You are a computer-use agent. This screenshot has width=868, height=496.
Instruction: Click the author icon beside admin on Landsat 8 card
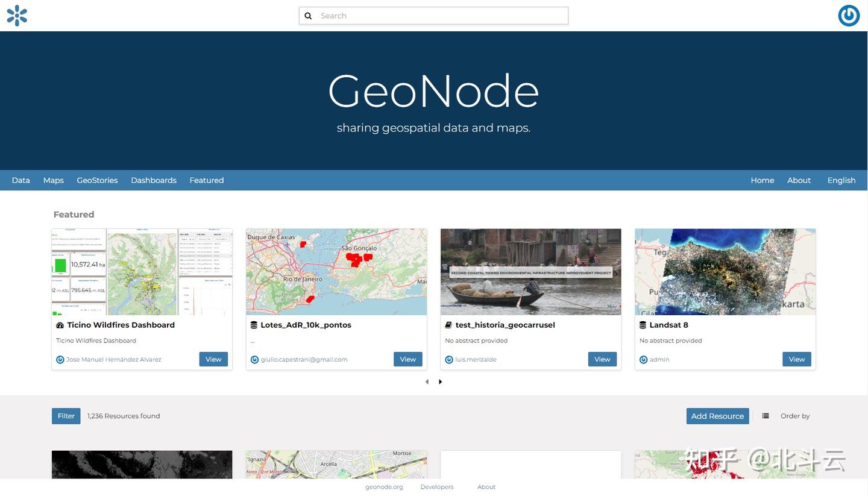pyautogui.click(x=643, y=359)
